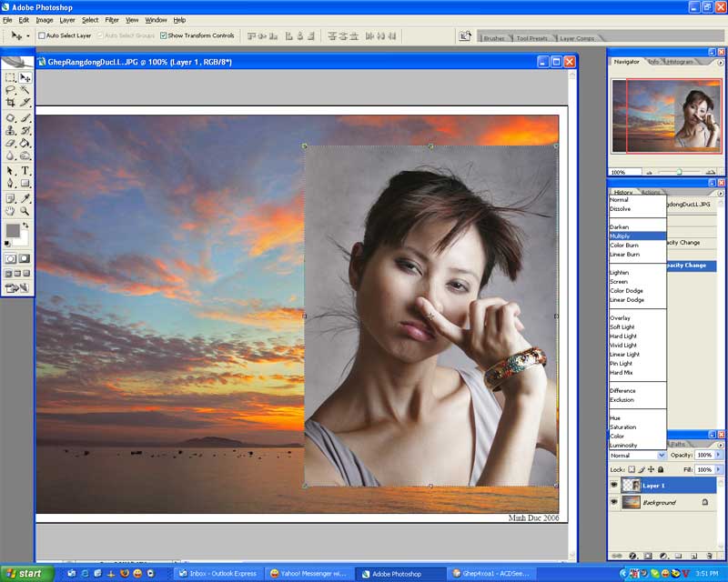Hide the Background layer eye icon
The height and width of the screenshot is (582, 728).
click(613, 502)
